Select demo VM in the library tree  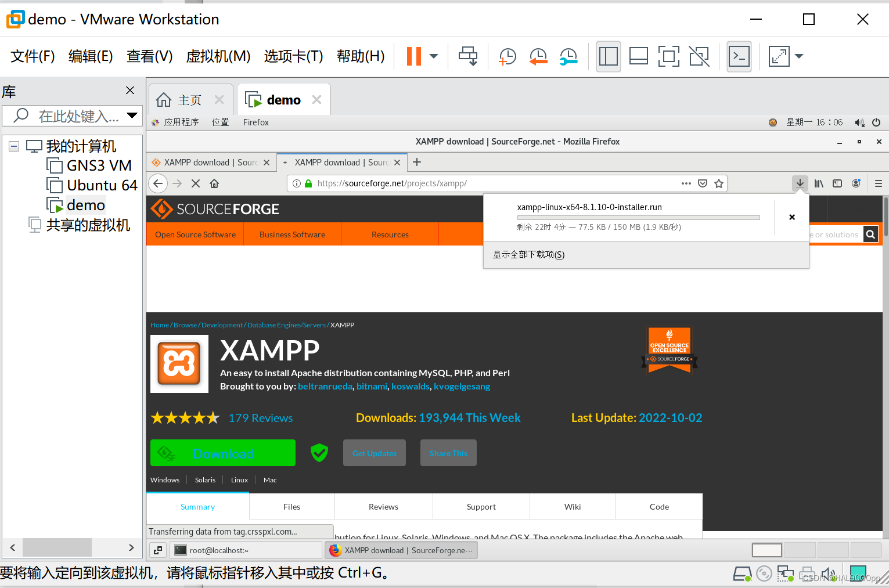76,205
